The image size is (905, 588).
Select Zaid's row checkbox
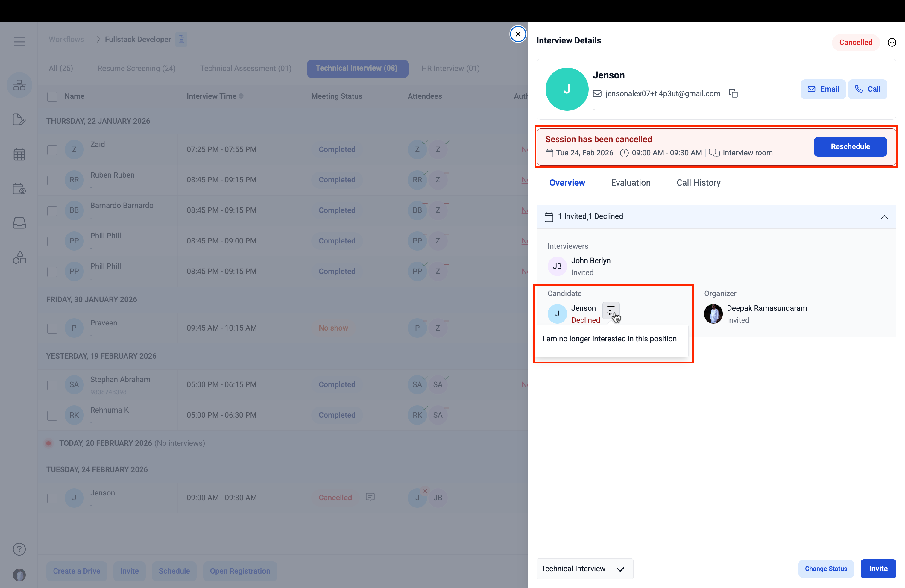52,150
